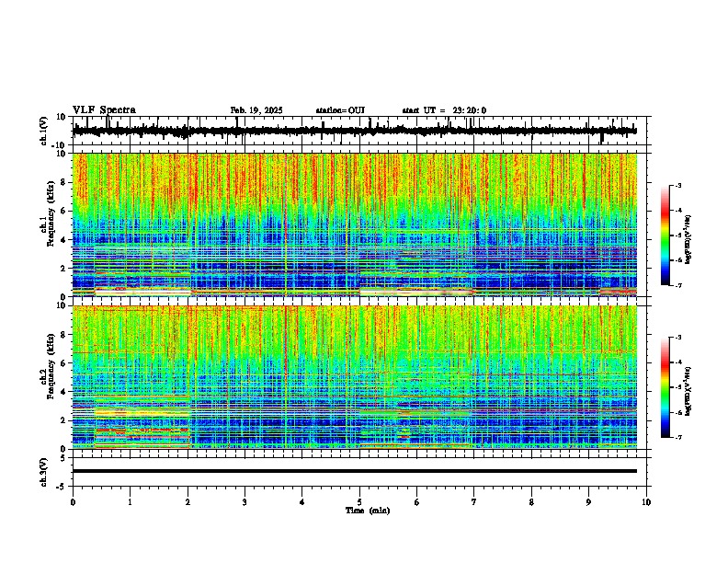The image size is (728, 563).
Task: Click the "0" tick on the Time axis
Action: pyautogui.click(x=73, y=502)
